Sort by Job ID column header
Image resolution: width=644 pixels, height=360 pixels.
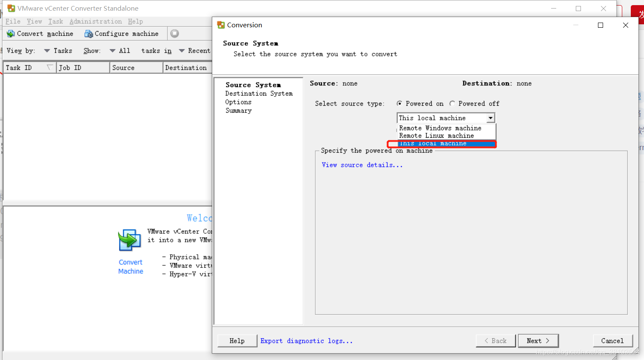(x=83, y=68)
